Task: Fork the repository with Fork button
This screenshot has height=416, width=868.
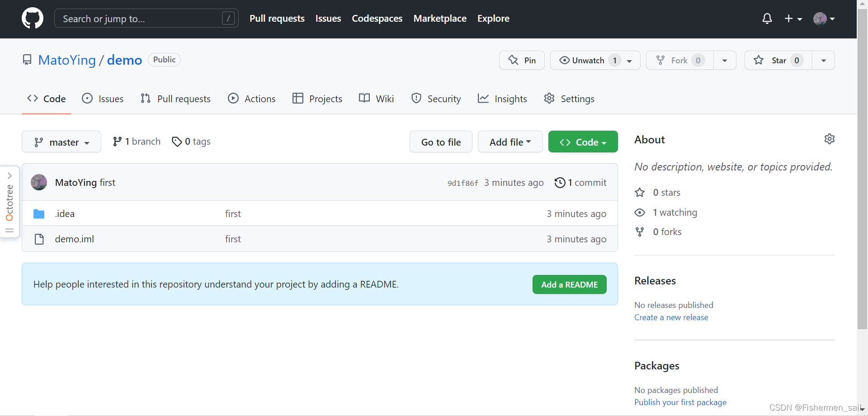Action: pos(679,60)
